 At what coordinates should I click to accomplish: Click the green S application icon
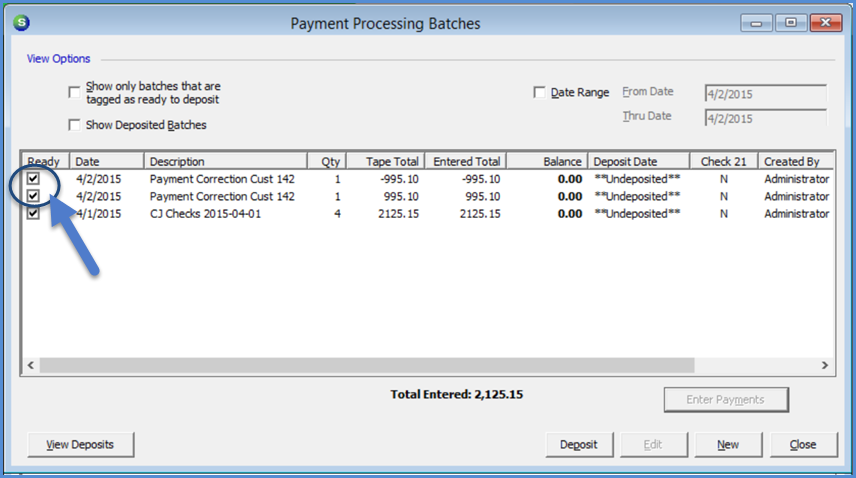point(21,22)
